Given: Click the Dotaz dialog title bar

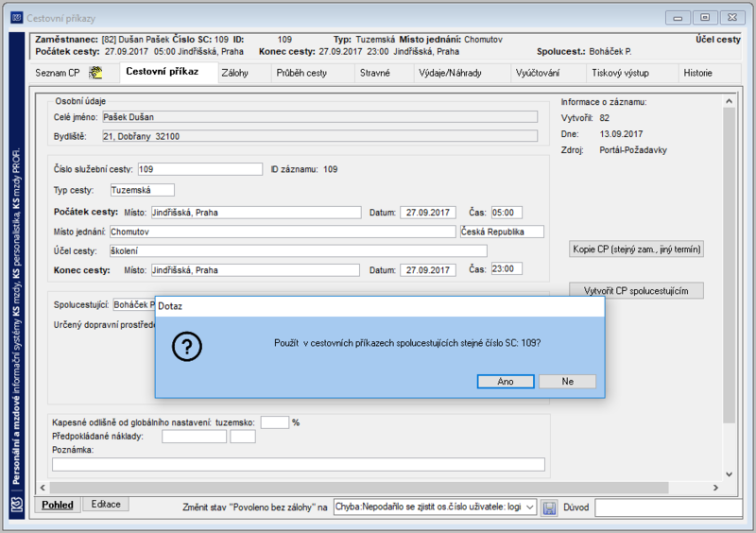Looking at the screenshot, I should click(380, 307).
